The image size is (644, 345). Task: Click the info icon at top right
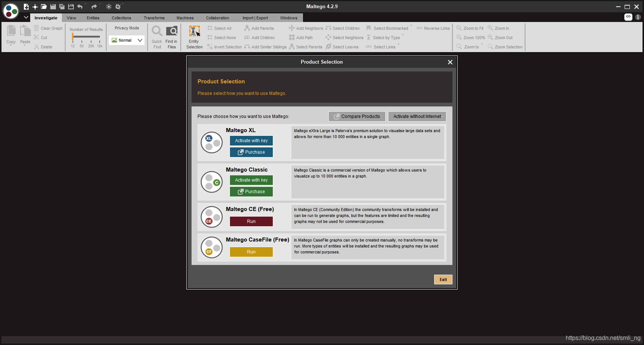click(638, 17)
